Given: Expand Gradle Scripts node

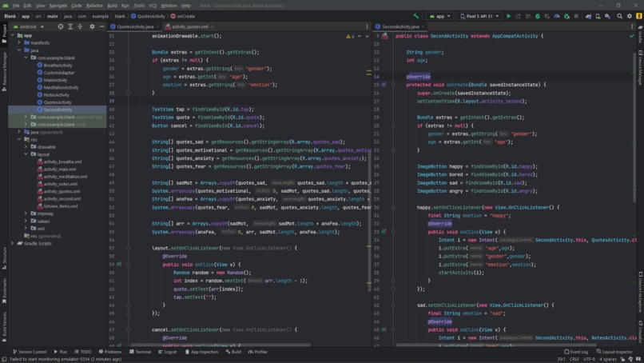Looking at the screenshot, I should (x=12, y=243).
